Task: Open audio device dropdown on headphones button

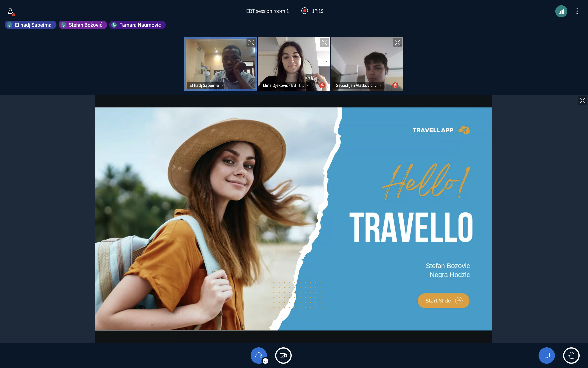Action: point(265,361)
